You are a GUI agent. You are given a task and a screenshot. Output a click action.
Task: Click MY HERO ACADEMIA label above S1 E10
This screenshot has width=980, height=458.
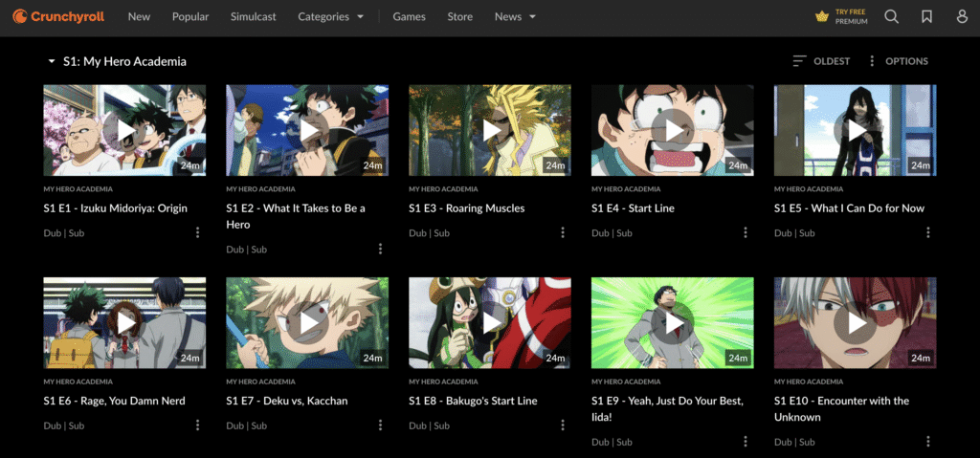(x=809, y=382)
